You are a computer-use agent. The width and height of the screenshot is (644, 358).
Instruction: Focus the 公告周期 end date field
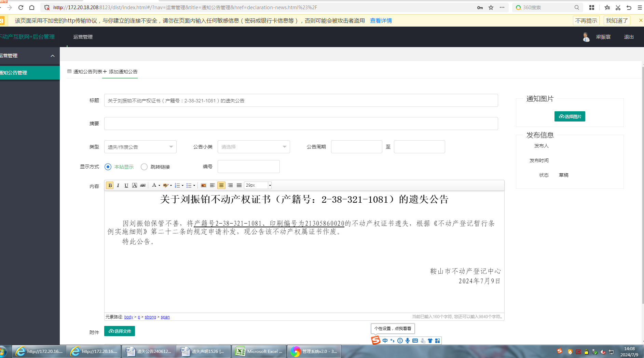point(420,147)
